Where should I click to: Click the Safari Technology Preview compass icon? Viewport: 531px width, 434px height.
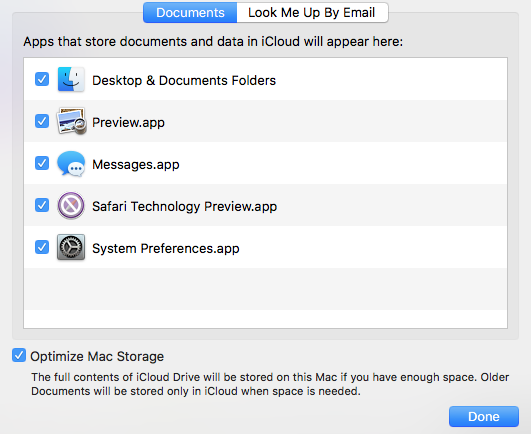[71, 205]
